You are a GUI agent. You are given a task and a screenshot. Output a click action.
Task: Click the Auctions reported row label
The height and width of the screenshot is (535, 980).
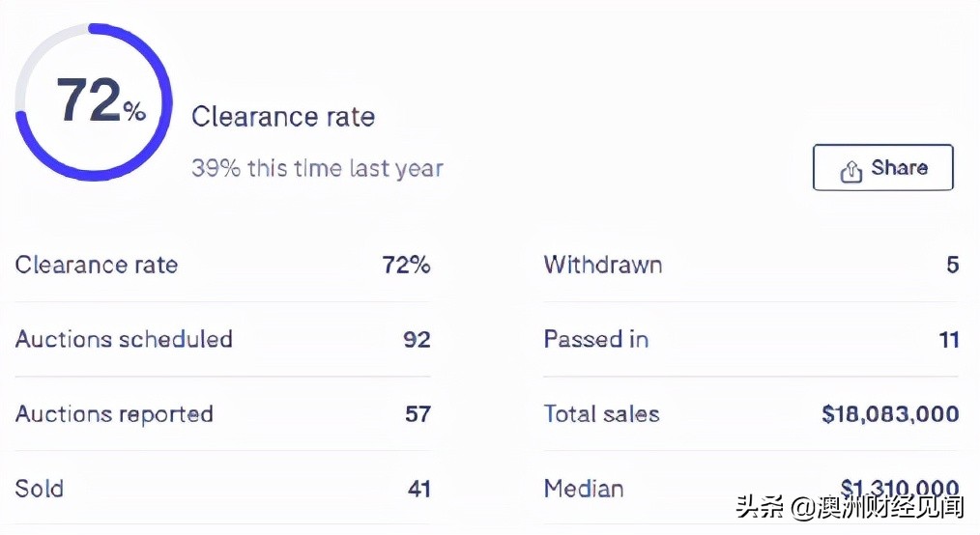click(x=114, y=414)
